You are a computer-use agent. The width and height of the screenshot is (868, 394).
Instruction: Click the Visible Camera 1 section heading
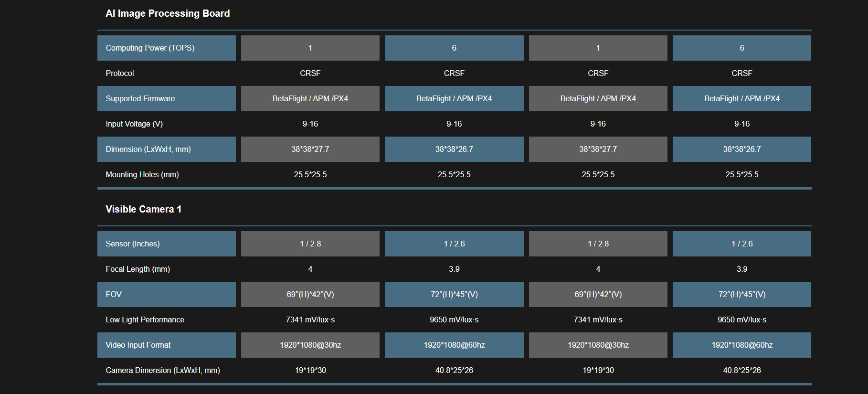(143, 209)
